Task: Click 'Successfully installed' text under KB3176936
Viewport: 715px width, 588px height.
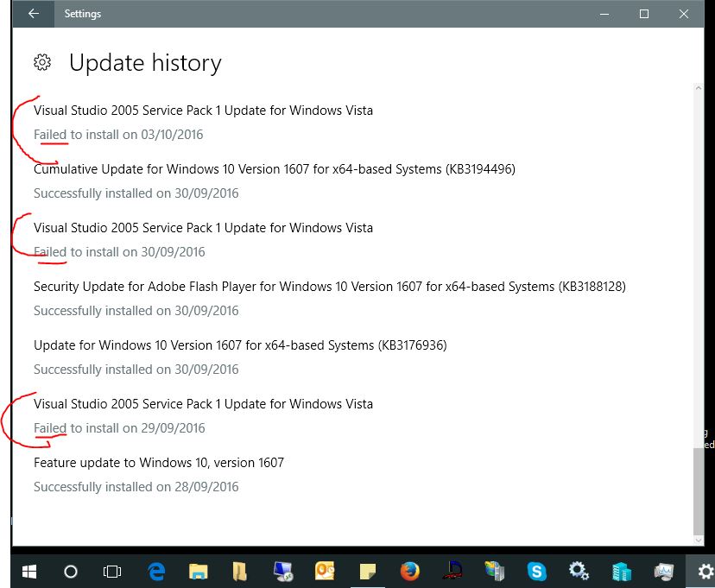Action: pyautogui.click(x=136, y=370)
